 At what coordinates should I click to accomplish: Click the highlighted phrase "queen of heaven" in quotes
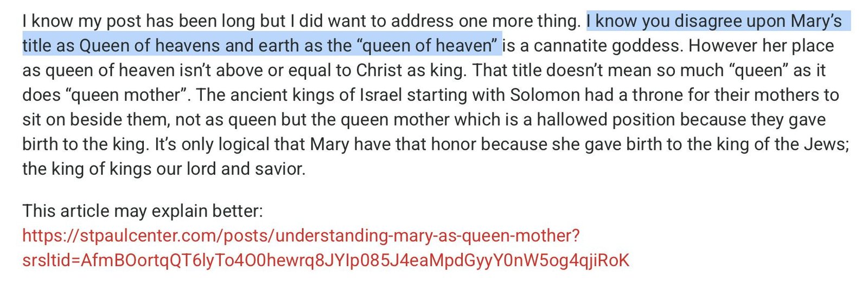click(x=427, y=46)
